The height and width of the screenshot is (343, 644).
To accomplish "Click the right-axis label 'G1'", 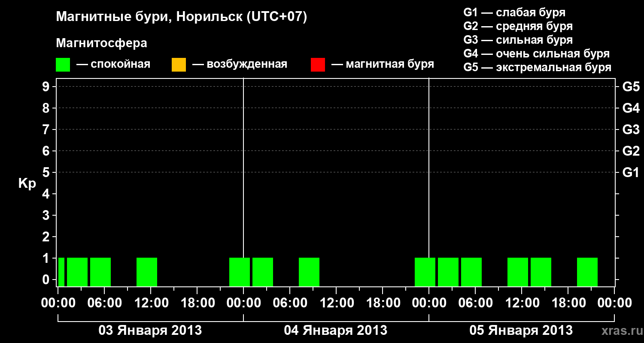I will [x=631, y=173].
